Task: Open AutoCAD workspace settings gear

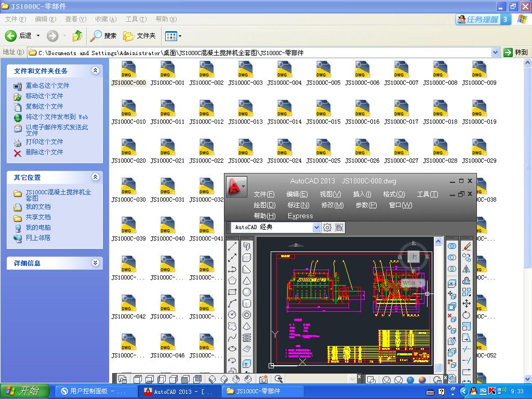Action: [x=327, y=228]
